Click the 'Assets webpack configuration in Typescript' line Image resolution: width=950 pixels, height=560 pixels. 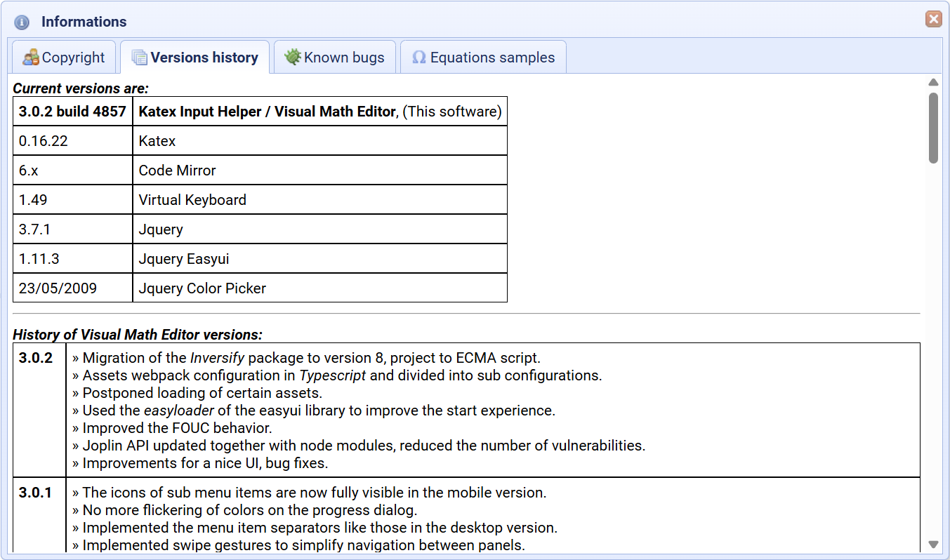(337, 375)
